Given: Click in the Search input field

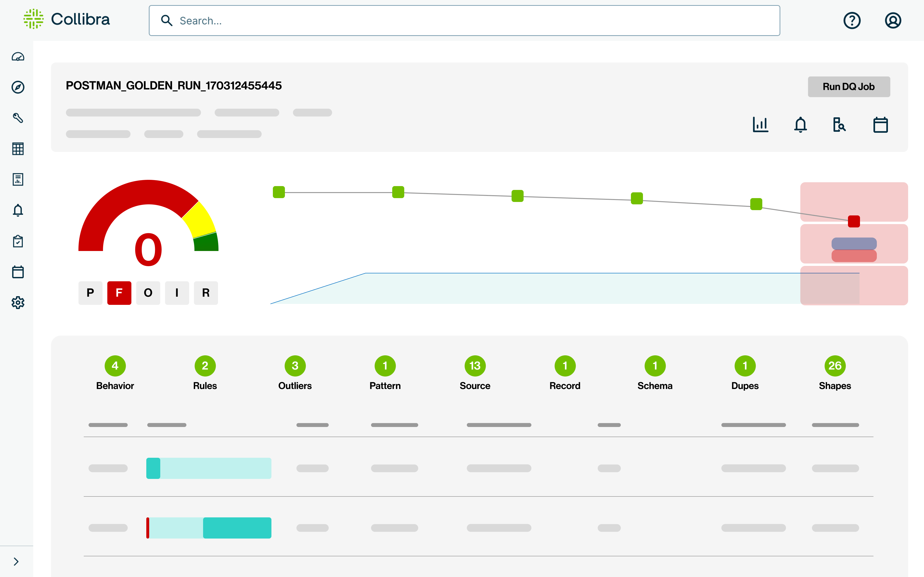Looking at the screenshot, I should (x=464, y=21).
